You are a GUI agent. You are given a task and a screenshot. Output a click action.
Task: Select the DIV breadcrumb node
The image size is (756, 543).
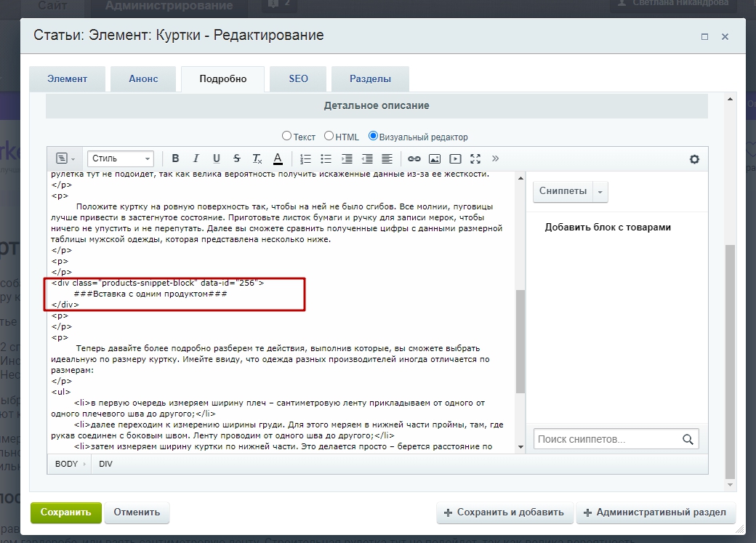(x=105, y=464)
